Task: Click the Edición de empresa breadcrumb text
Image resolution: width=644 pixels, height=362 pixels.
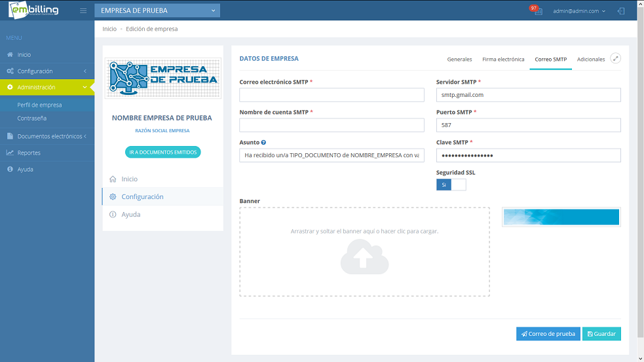Action: tap(151, 29)
